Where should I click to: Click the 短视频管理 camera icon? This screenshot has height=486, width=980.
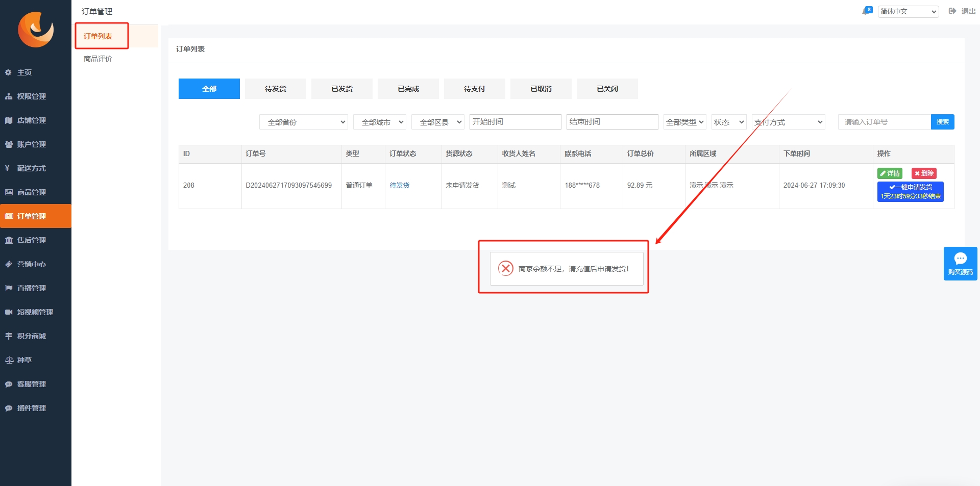pyautogui.click(x=8, y=312)
